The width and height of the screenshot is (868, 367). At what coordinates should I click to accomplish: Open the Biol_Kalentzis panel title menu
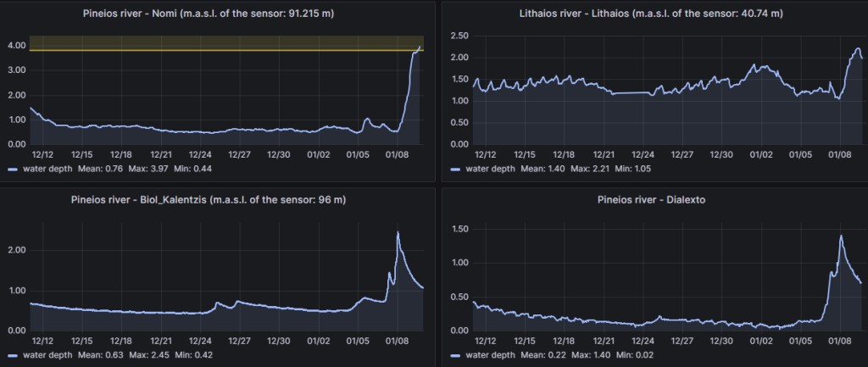(216, 200)
